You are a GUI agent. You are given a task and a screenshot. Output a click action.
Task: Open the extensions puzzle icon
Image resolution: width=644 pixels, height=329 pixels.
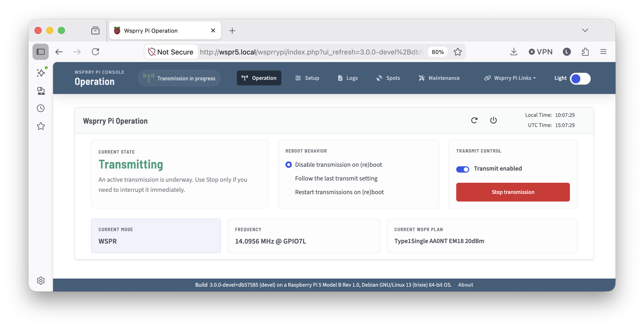point(585,52)
